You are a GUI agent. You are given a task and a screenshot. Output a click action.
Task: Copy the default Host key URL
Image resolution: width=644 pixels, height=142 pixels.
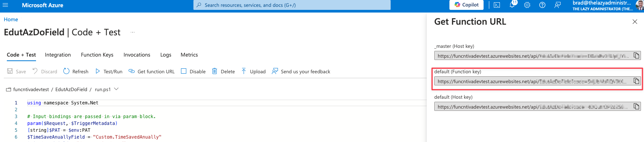click(x=636, y=107)
